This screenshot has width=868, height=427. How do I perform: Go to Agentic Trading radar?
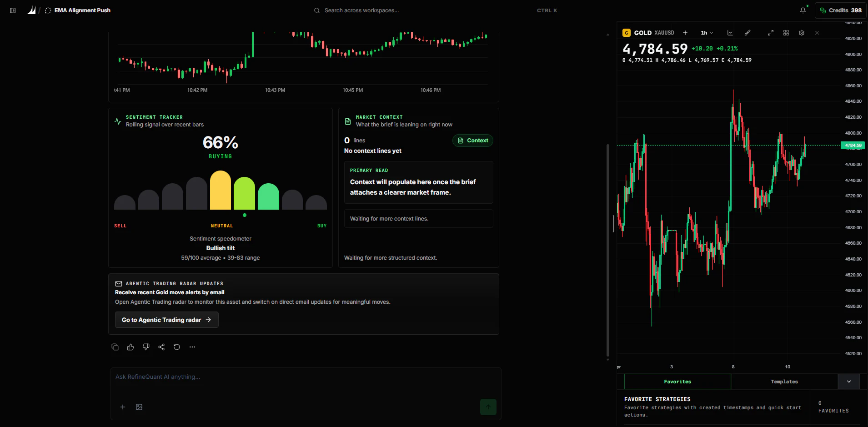coord(166,320)
